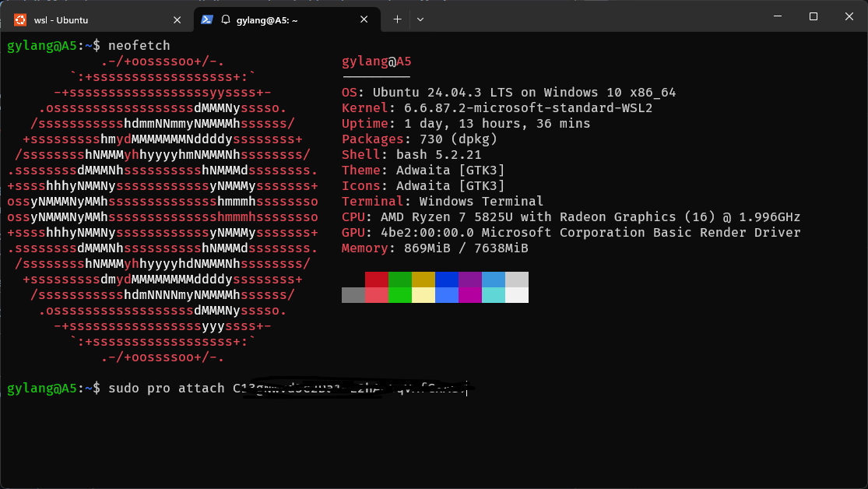Click the red color block in the neofetch palette
Image resolution: width=868 pixels, height=489 pixels.
377,280
